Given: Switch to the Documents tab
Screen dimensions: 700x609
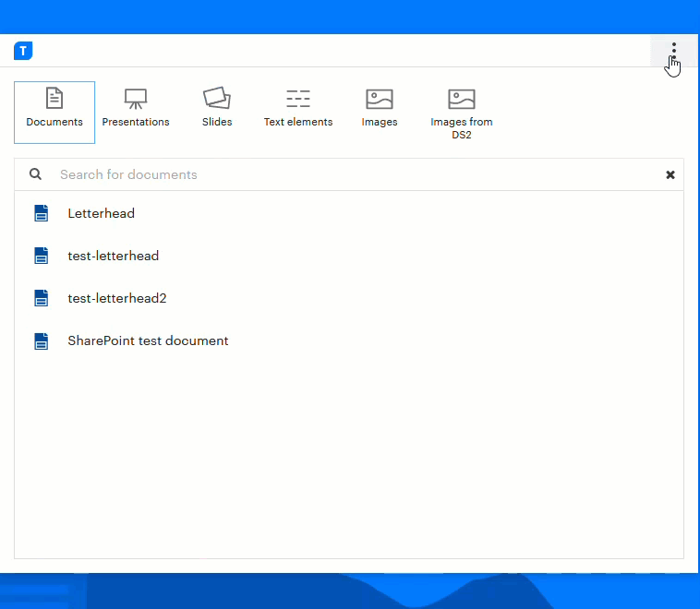Looking at the screenshot, I should click(54, 113).
